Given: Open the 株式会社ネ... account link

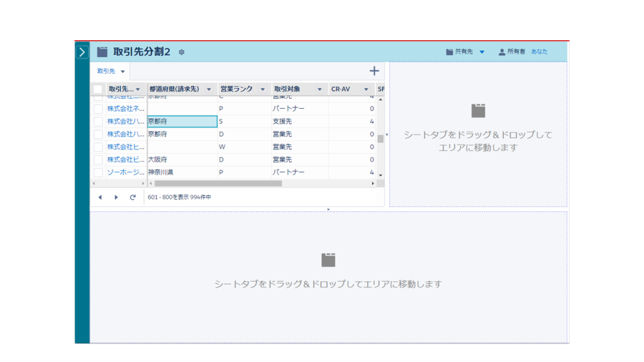Looking at the screenshot, I should pos(126,109).
